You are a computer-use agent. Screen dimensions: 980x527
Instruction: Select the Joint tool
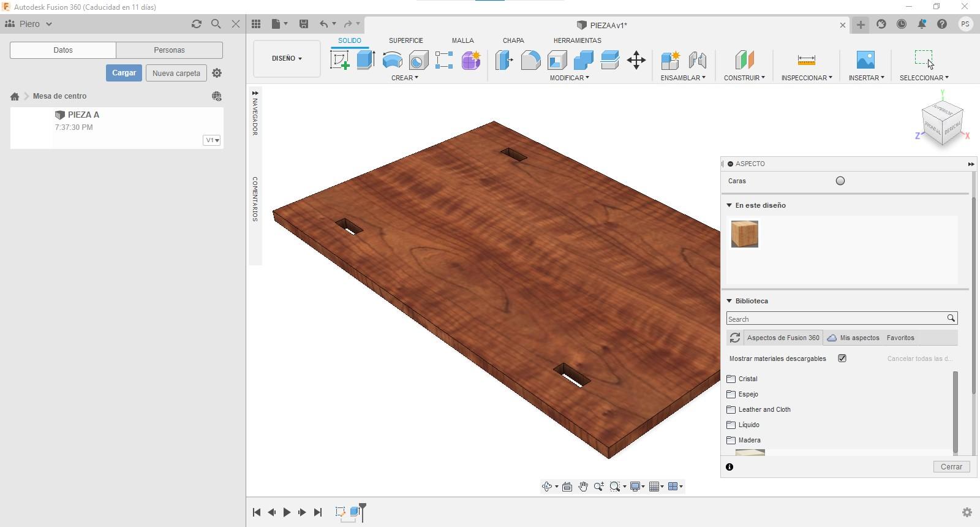pyautogui.click(x=697, y=60)
